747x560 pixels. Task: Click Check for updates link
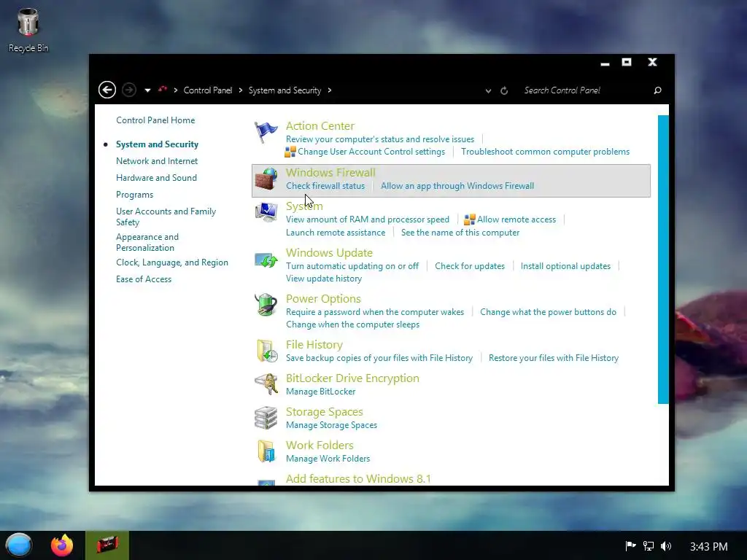coord(470,266)
